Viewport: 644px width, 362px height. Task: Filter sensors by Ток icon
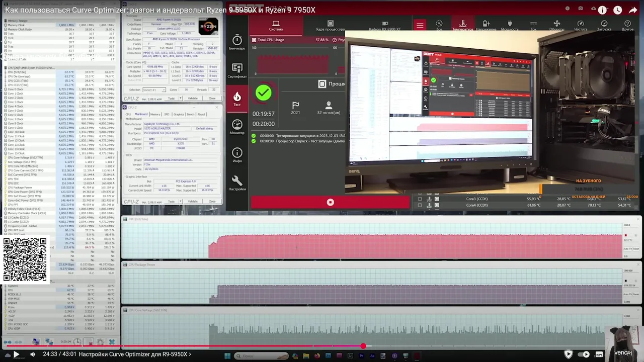(x=533, y=26)
